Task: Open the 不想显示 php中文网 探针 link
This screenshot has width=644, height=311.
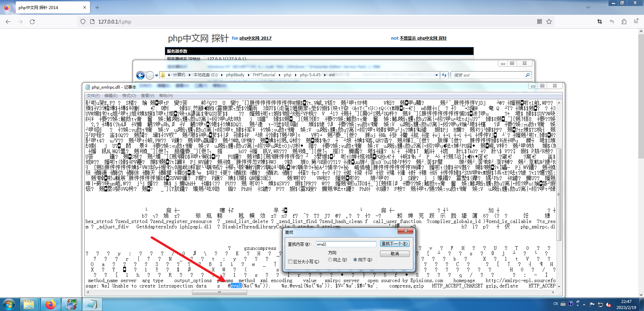Action: coord(423,38)
